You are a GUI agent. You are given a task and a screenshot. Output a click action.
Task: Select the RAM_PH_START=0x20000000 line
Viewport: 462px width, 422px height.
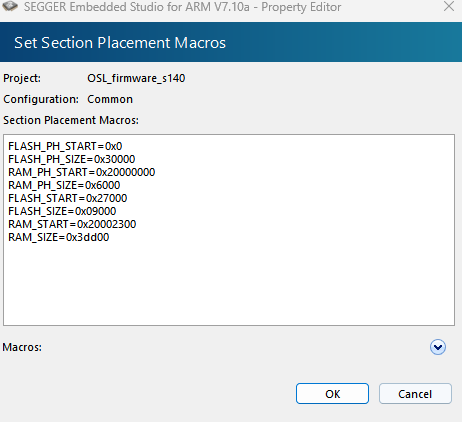[x=82, y=172]
